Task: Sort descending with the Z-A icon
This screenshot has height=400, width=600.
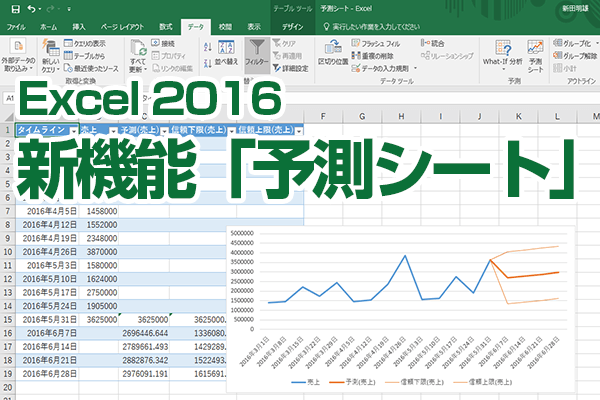Action: pos(208,63)
